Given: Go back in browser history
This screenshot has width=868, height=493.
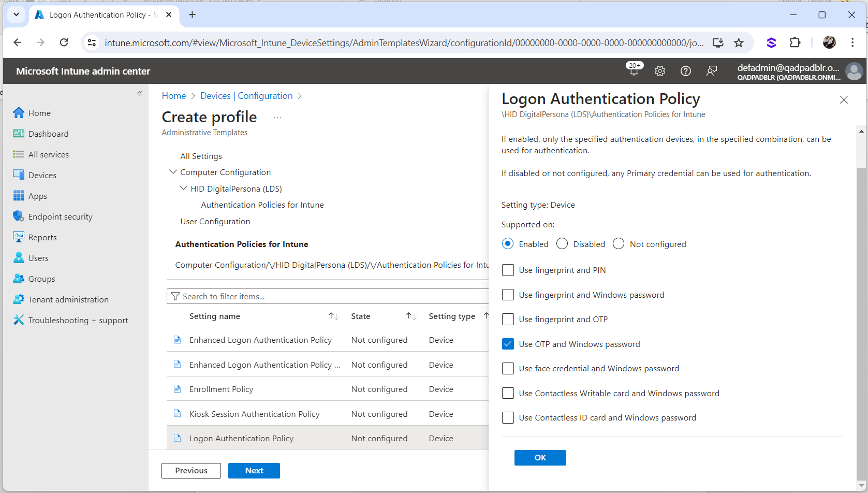Looking at the screenshot, I should (x=18, y=42).
